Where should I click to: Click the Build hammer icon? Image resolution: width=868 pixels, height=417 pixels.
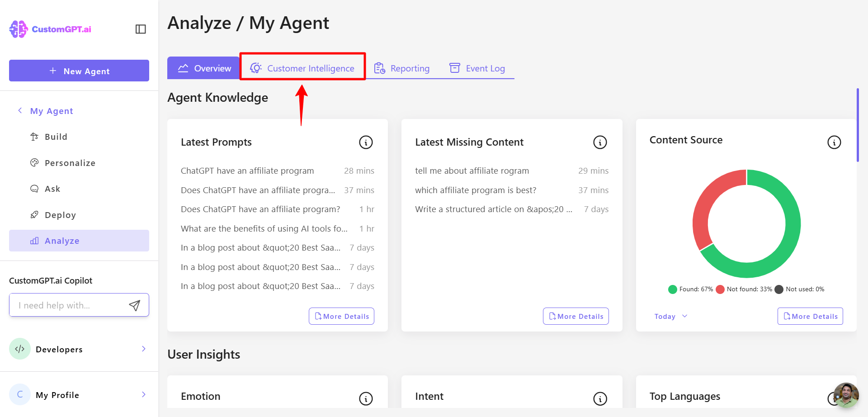tap(34, 137)
